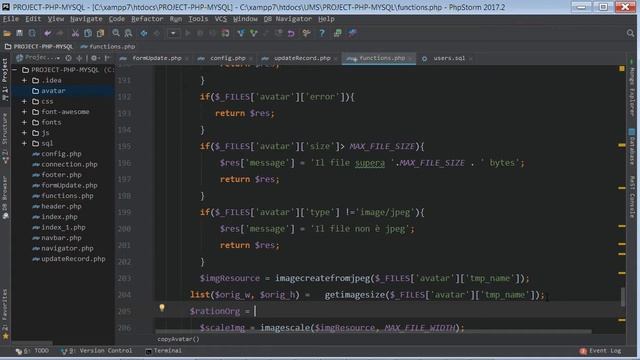Select navigator.php in project tree
This screenshot has width=640, height=360.
pos(67,248)
